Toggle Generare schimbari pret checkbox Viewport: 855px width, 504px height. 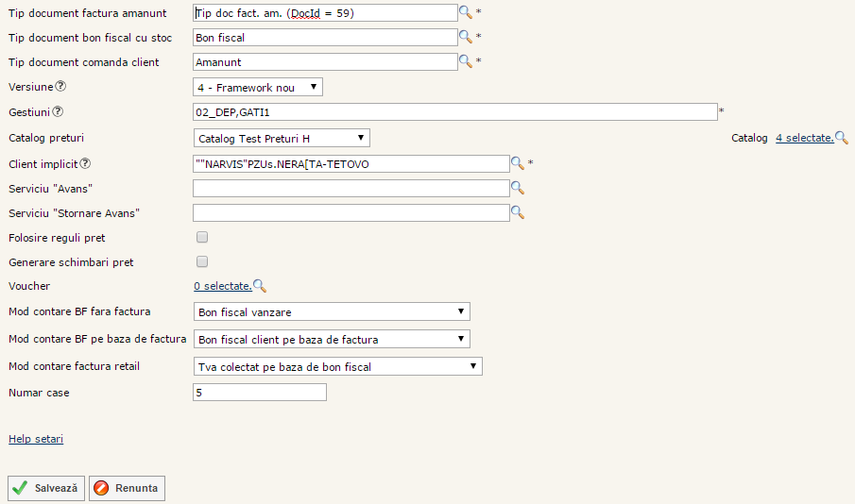(x=202, y=261)
